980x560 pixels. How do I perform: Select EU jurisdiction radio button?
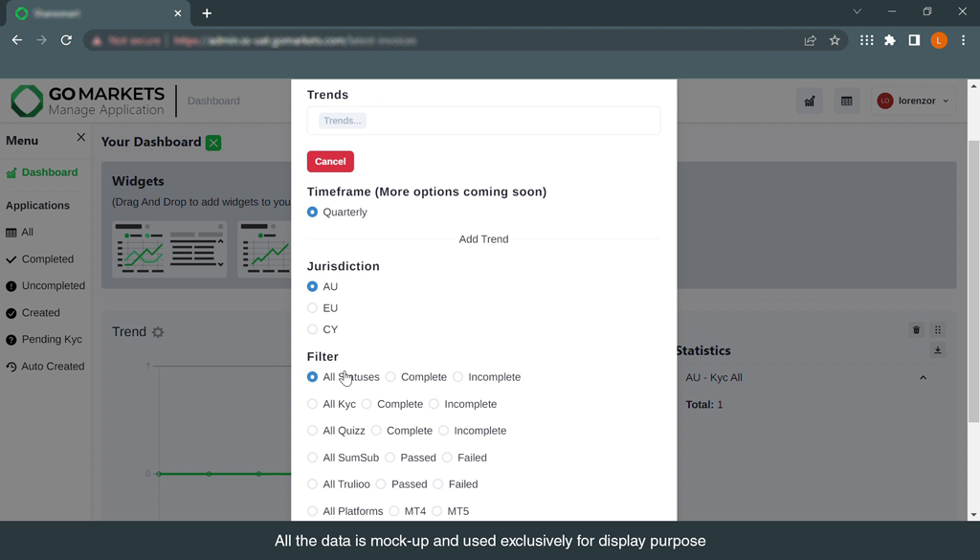coord(312,308)
